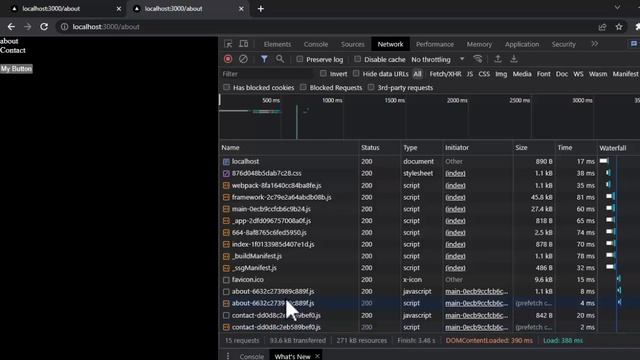Filter requests by WS
This screenshot has width=640, height=360.
pos(578,74)
